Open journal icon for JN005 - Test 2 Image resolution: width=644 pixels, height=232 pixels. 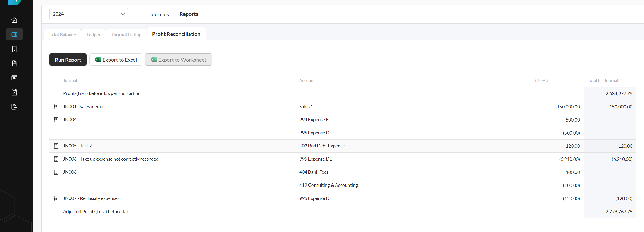click(56, 146)
